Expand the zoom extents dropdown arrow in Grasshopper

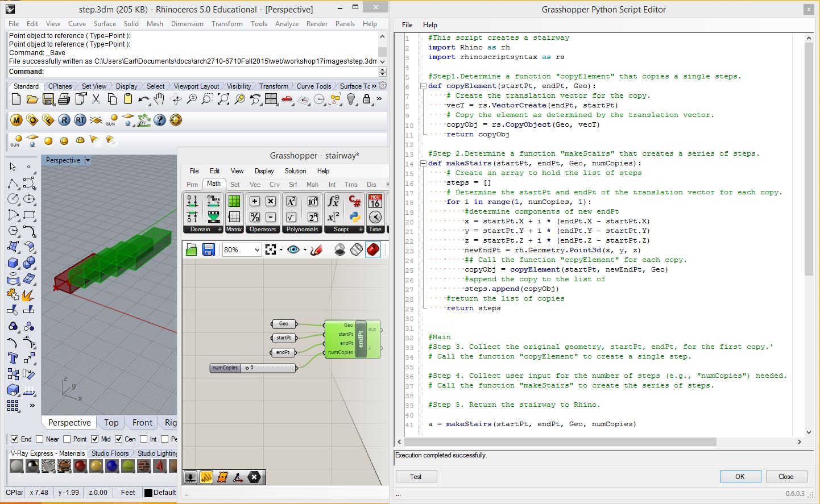click(x=281, y=249)
